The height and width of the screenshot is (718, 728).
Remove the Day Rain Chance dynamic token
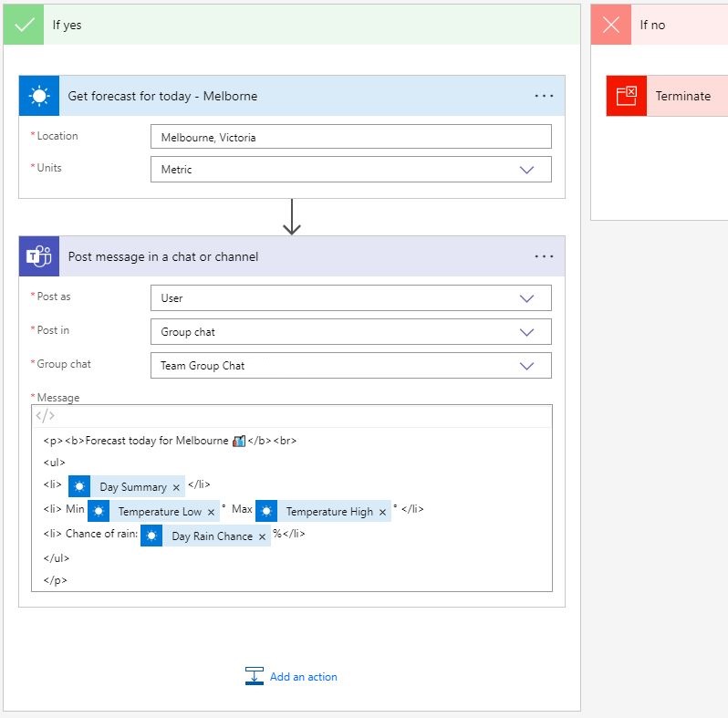coord(262,536)
